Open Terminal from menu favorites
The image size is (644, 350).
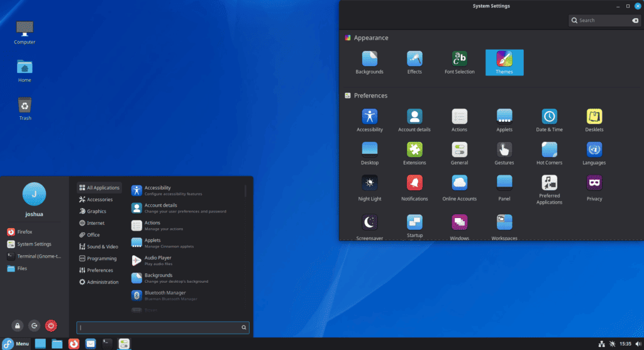tap(35, 256)
